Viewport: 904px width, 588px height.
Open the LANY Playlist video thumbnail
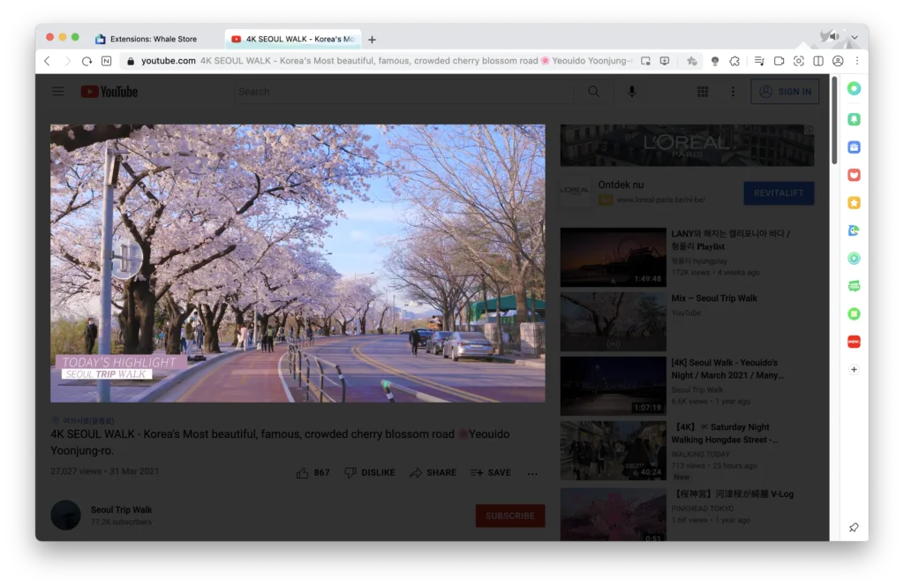coord(614,257)
